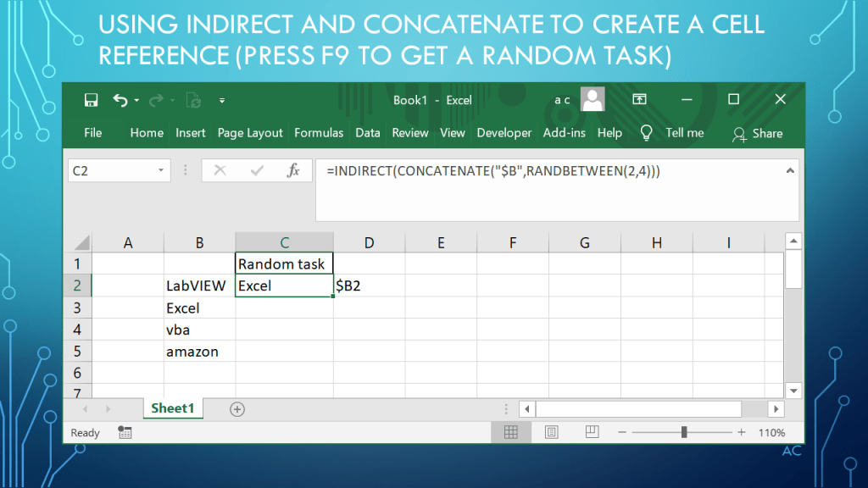
Task: Open the Formulas ribbon tab
Action: [319, 133]
